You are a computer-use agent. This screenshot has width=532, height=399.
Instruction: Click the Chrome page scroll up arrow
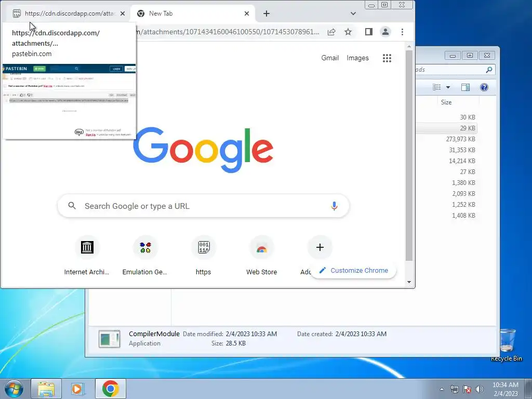(409, 46)
